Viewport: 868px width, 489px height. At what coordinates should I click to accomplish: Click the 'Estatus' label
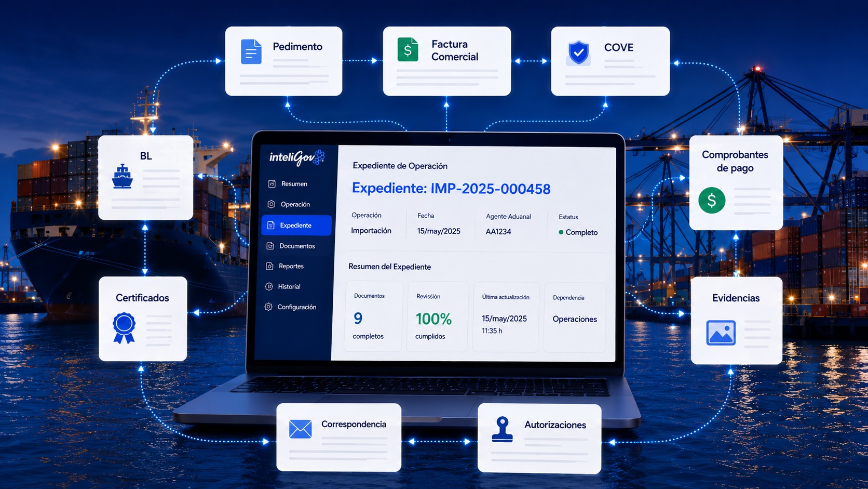[x=568, y=217]
